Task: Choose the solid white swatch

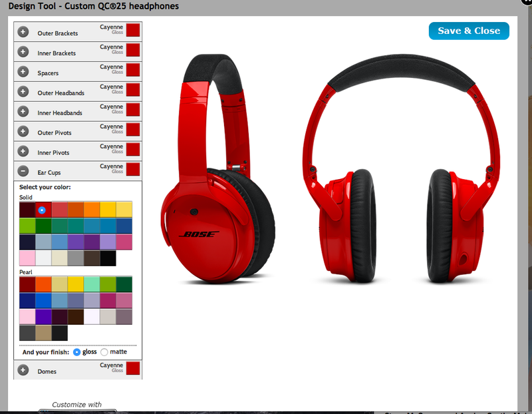Action: (43, 258)
